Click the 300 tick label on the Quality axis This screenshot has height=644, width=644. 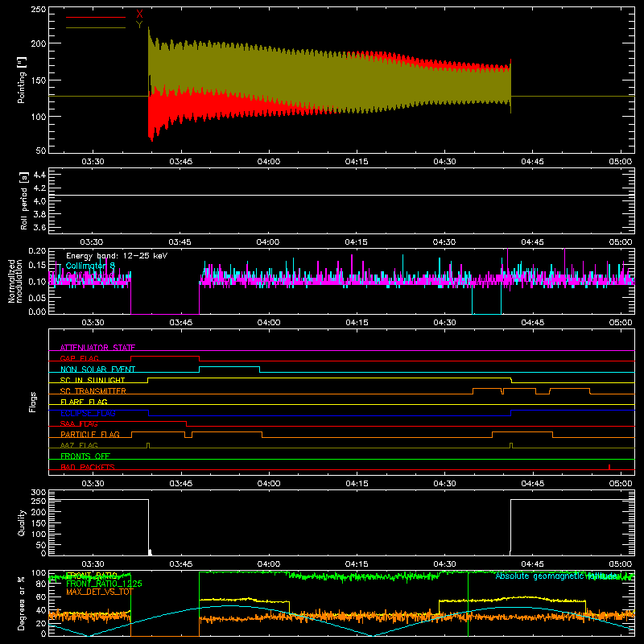pyautogui.click(x=39, y=493)
